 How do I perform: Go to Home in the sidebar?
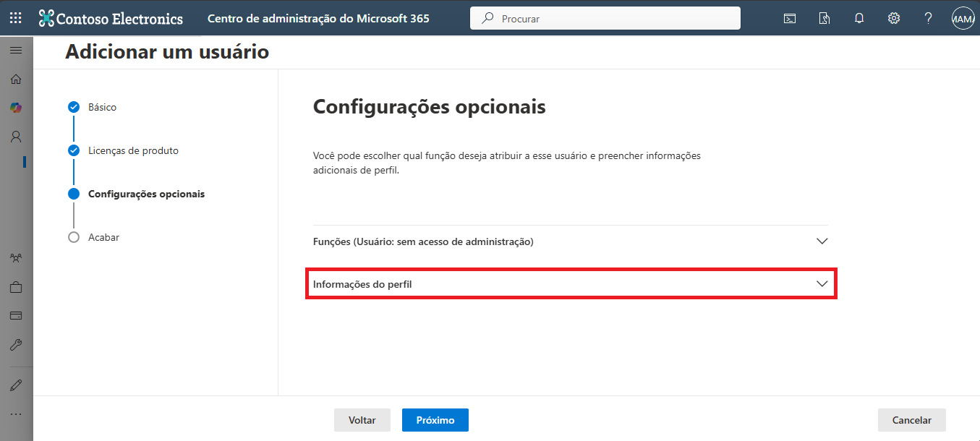pos(16,79)
